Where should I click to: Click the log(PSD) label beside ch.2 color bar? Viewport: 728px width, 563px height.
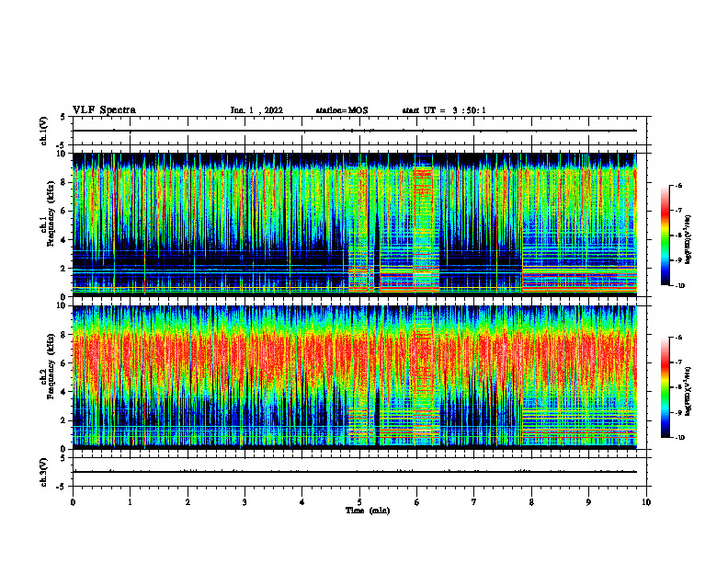688,391
